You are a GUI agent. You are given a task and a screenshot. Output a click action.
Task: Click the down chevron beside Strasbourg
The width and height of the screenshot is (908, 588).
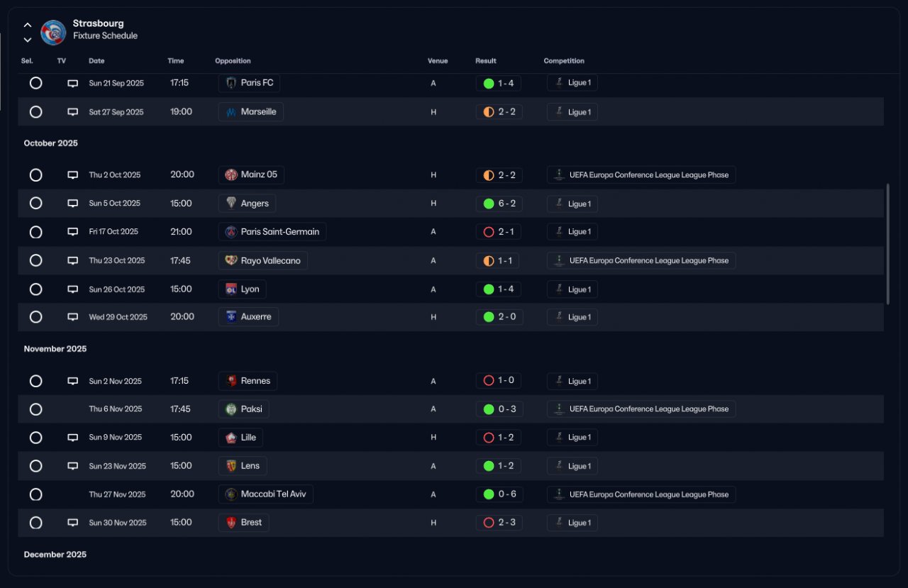tap(28, 40)
